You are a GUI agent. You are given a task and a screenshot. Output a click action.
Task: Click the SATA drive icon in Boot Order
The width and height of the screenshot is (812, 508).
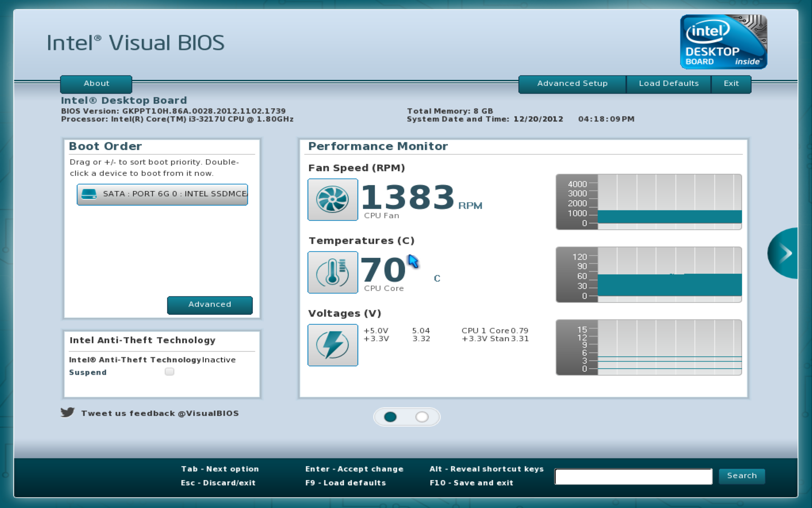89,194
